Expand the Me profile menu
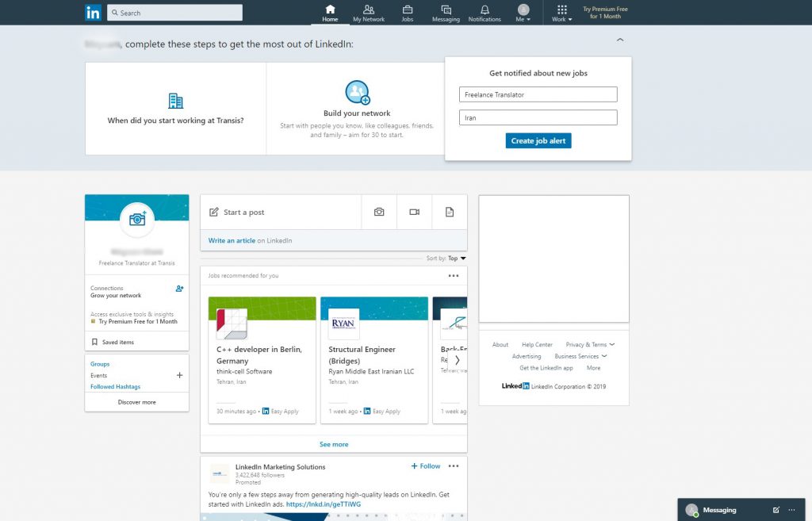Image resolution: width=812 pixels, height=521 pixels. pyautogui.click(x=523, y=13)
